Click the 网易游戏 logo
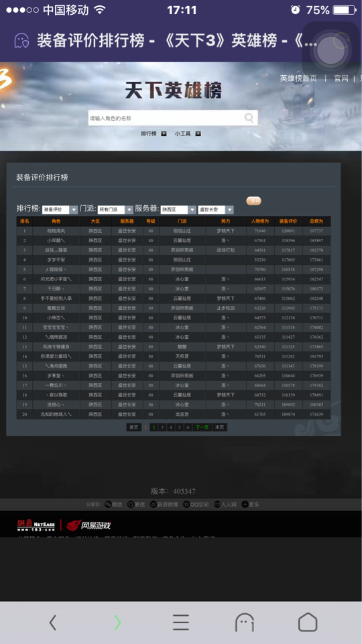This screenshot has width=362, height=644. 88,525
